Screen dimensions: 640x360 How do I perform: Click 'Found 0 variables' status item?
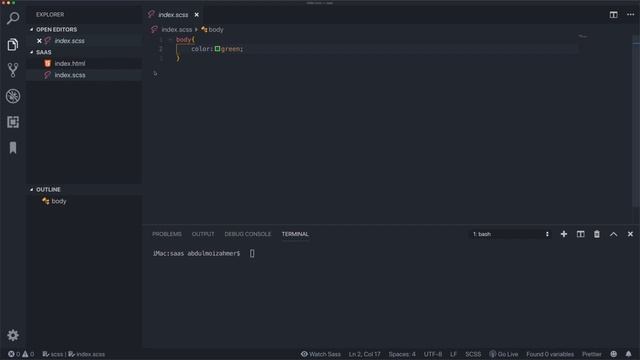pyautogui.click(x=549, y=354)
